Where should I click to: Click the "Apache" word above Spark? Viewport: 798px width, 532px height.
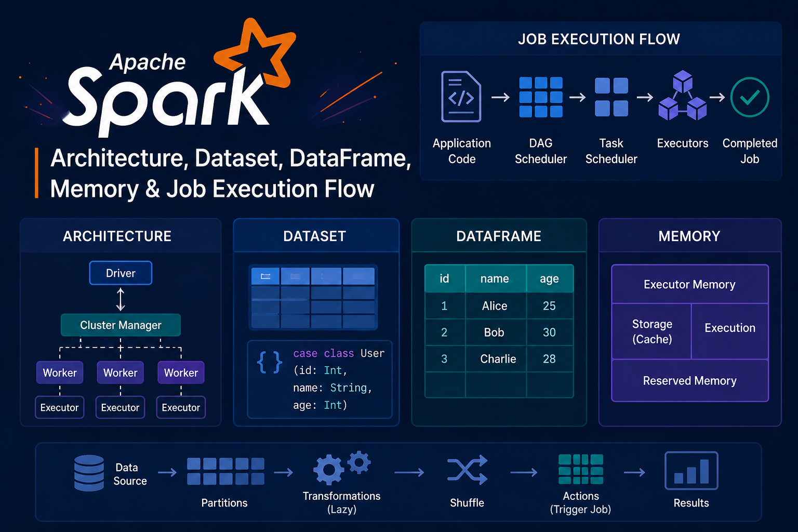148,62
